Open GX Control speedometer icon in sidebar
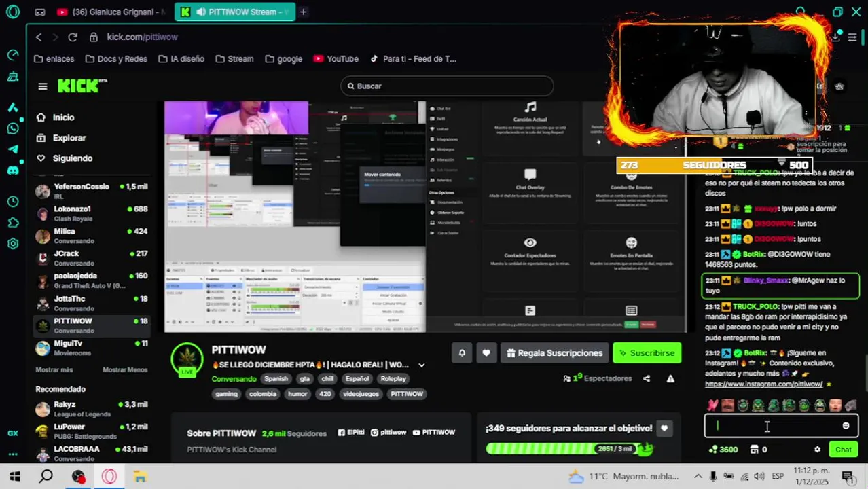Viewport: 868px width, 489px height. 13,55
